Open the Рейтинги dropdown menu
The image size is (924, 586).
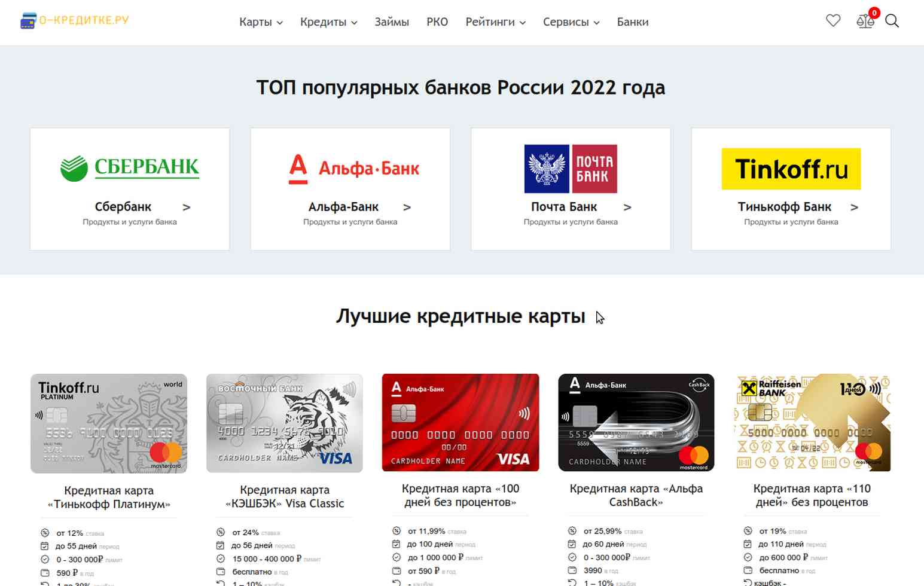click(x=495, y=22)
